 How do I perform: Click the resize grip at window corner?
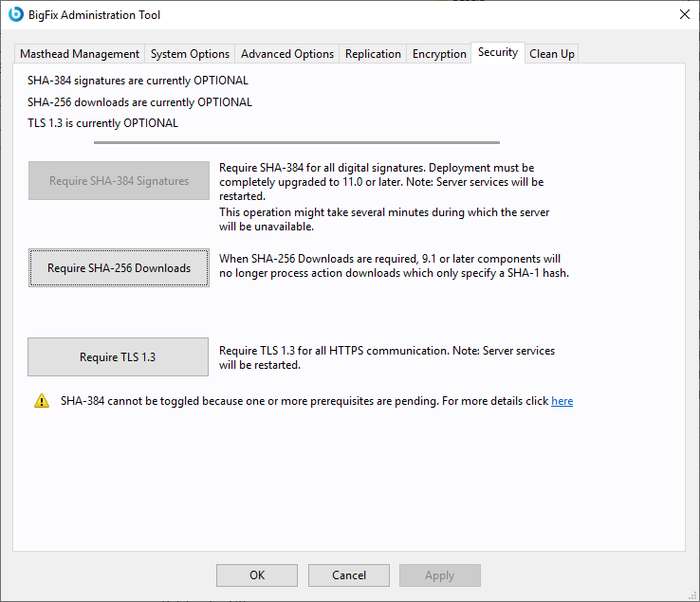tap(692, 595)
